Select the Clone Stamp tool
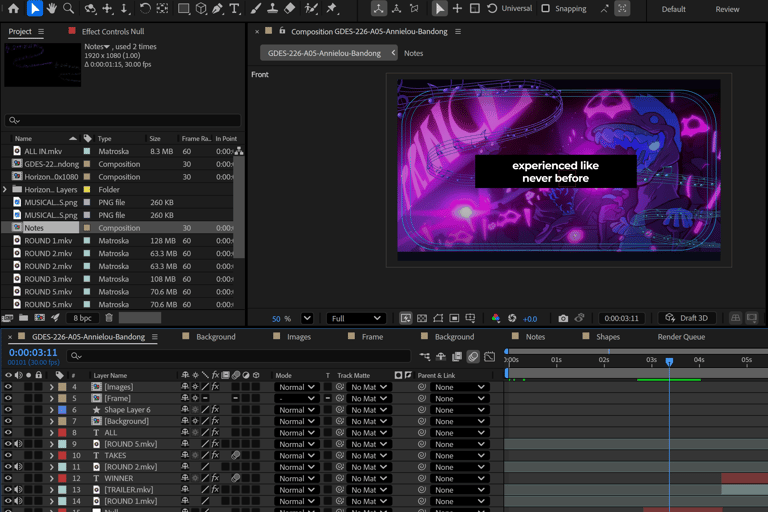 click(273, 8)
